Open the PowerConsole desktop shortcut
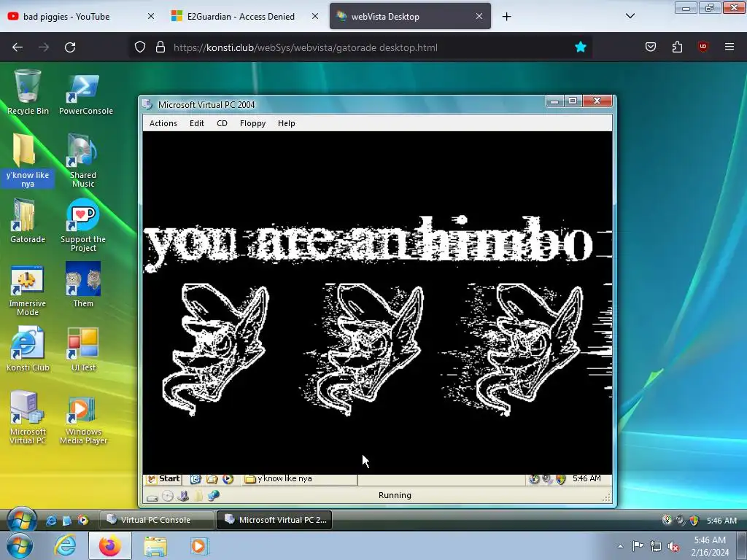This screenshot has height=560, width=747. pyautogui.click(x=86, y=94)
